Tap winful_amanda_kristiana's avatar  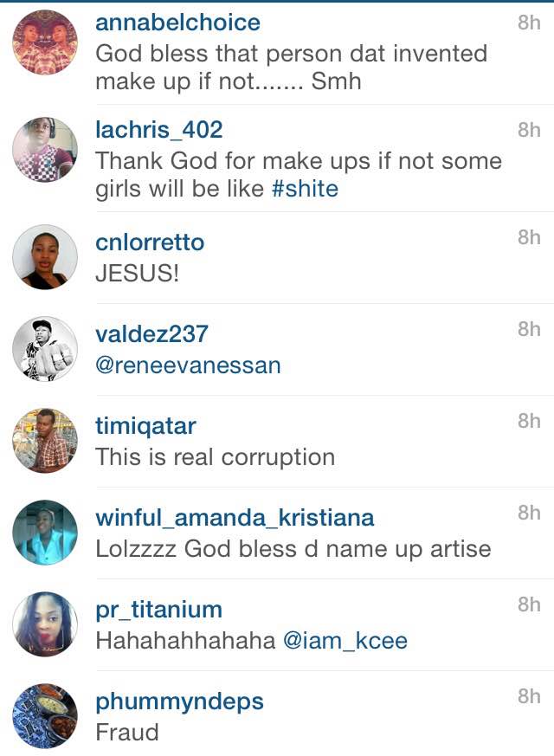45,533
